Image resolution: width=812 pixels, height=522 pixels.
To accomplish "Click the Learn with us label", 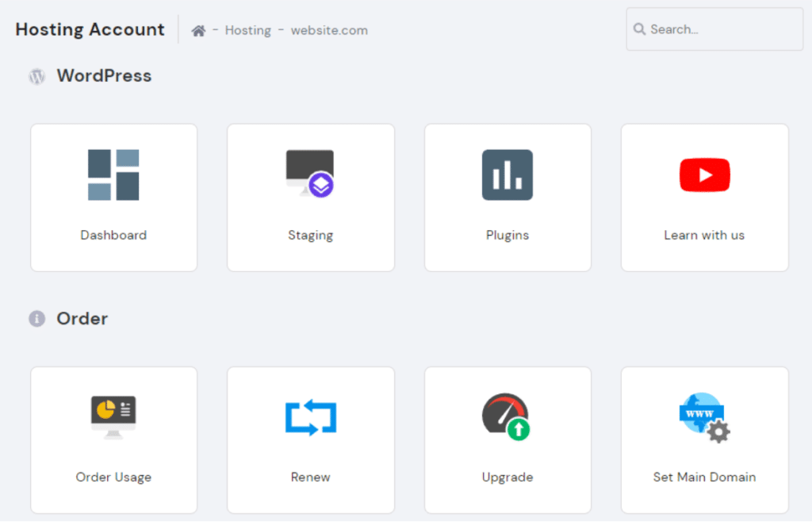I will [x=704, y=235].
